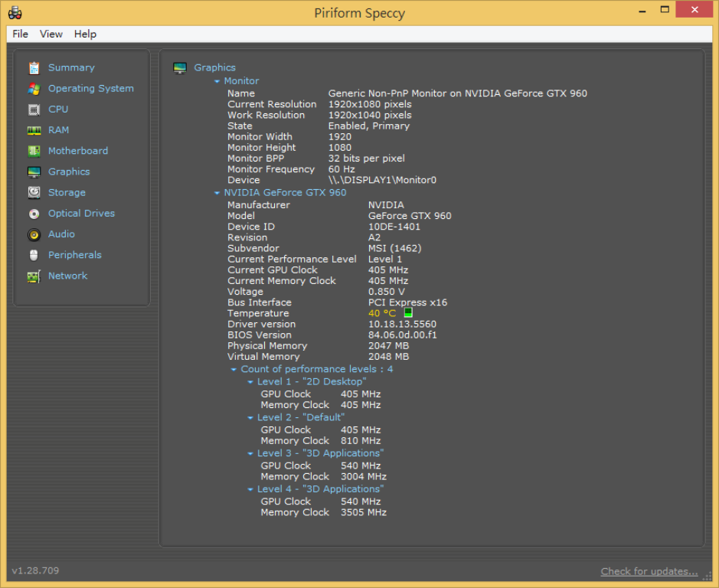Image resolution: width=719 pixels, height=588 pixels.
Task: Click the Check for updates link
Action: [x=649, y=571]
